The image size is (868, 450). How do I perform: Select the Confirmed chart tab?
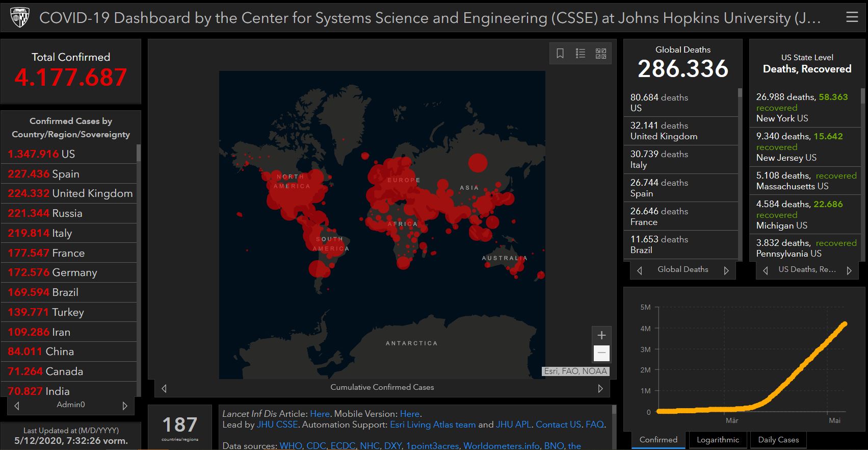tap(659, 440)
